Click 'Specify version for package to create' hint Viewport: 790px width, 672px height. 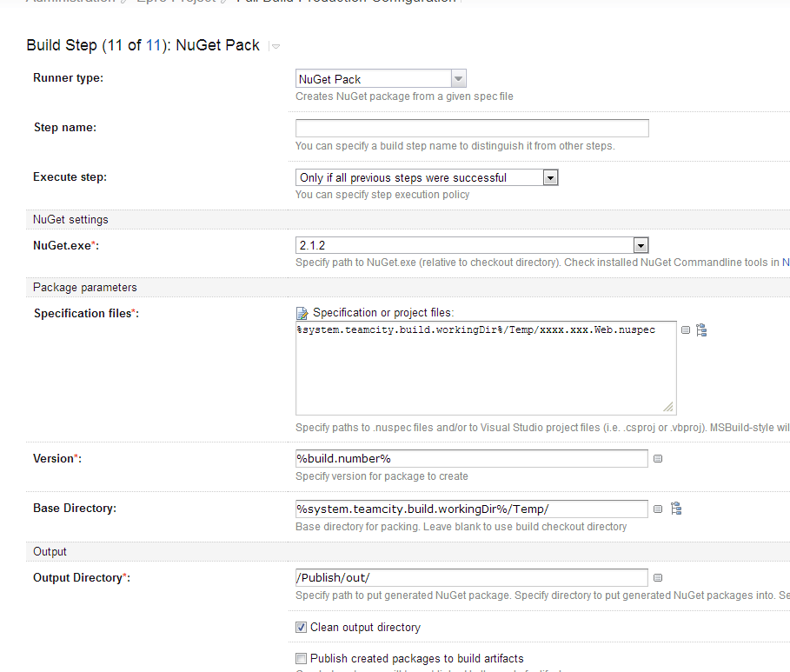(x=382, y=476)
